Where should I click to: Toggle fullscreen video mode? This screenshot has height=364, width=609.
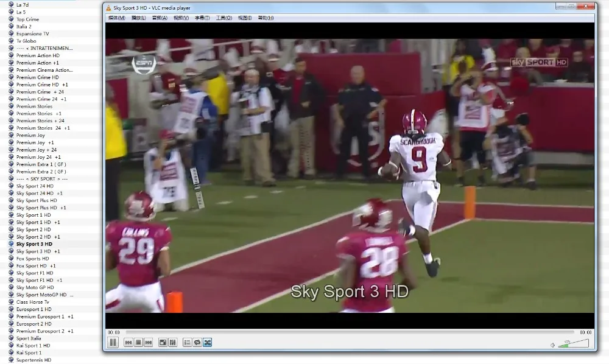coord(163,342)
